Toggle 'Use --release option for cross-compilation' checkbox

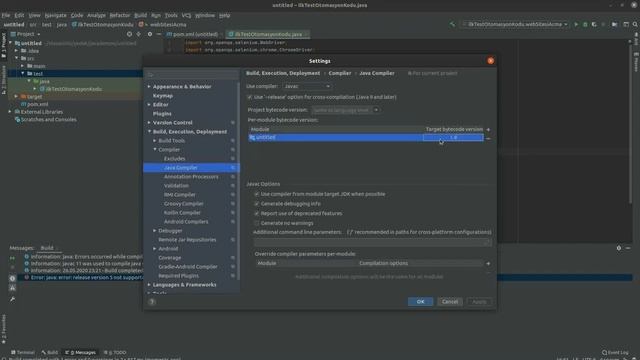[249, 97]
